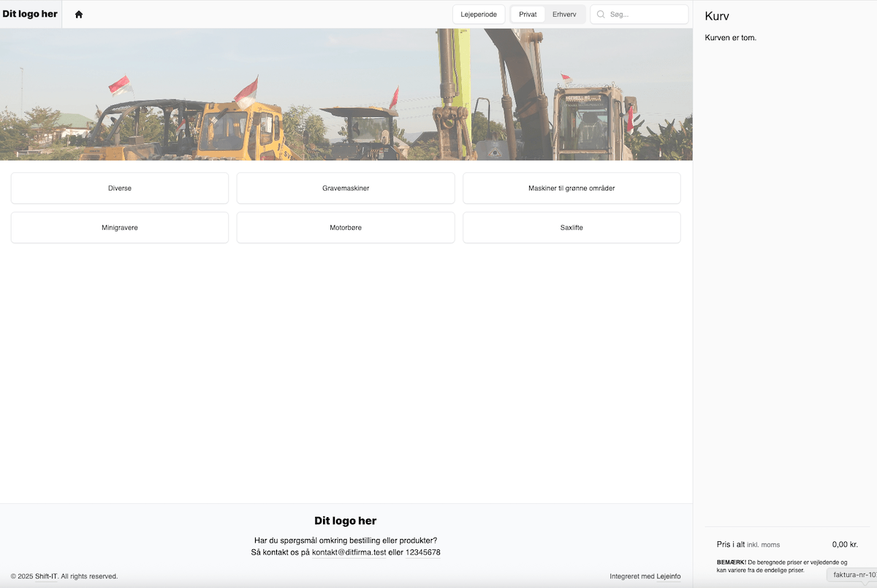Viewport: 877px width, 588px height.
Task: Select the Privat customer type
Action: [528, 14]
